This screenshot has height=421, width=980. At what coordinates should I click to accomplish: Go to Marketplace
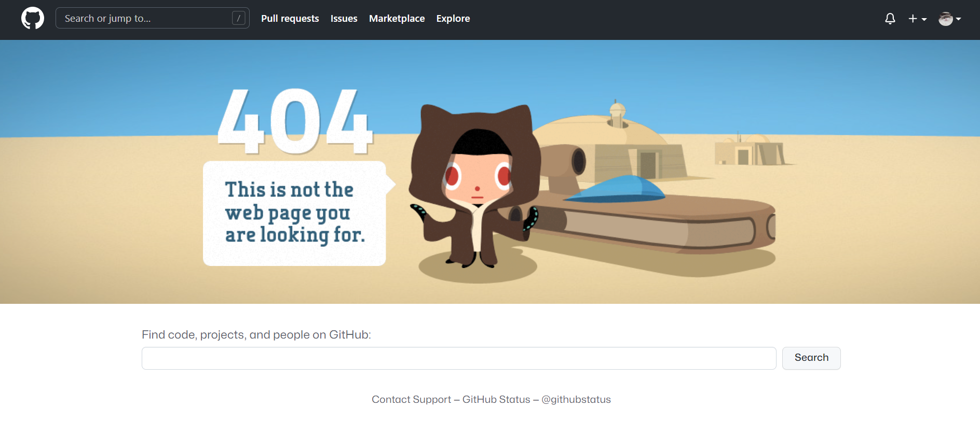(x=397, y=18)
